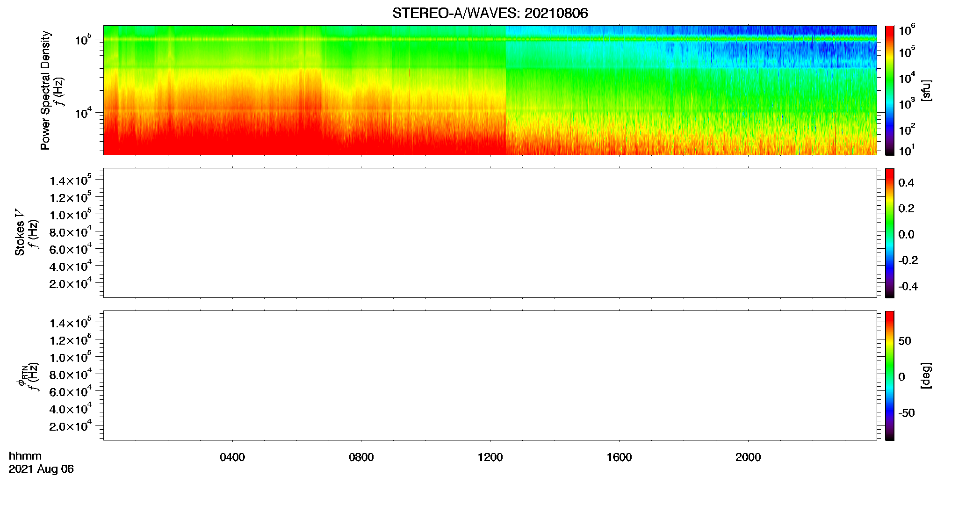Click the Power Spectral Density color bar
The height and width of the screenshot is (505, 980).
click(x=889, y=90)
